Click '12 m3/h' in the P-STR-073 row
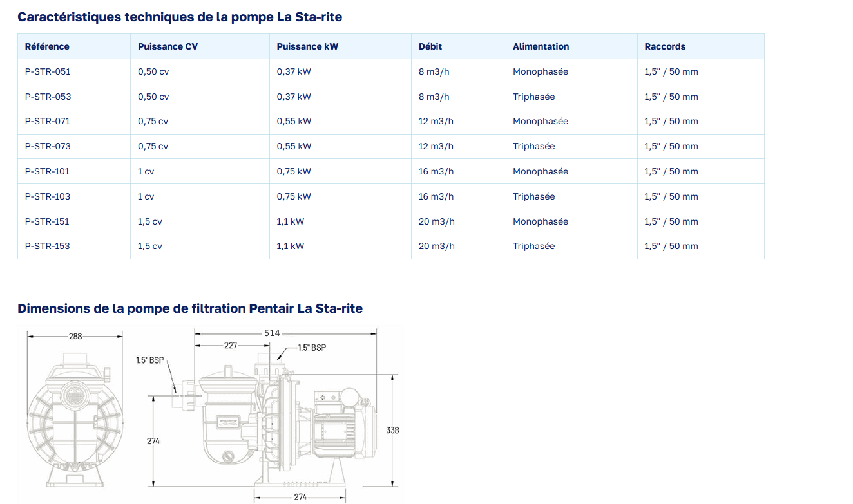The height and width of the screenshot is (504, 853). [436, 146]
